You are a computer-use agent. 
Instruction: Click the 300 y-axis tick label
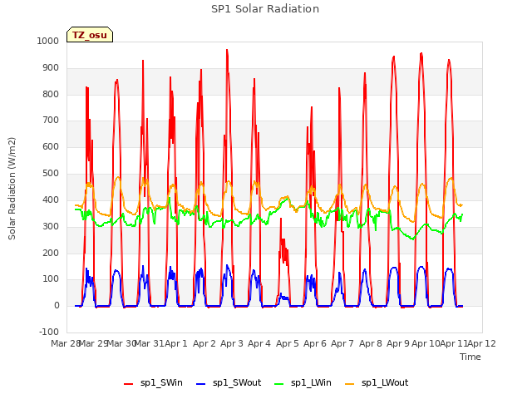(51, 226)
